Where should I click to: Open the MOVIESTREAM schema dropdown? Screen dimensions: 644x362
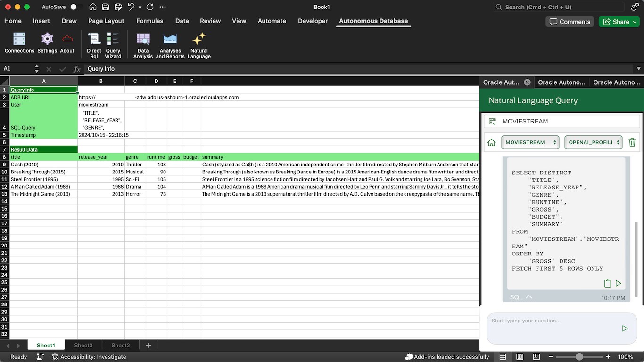530,142
